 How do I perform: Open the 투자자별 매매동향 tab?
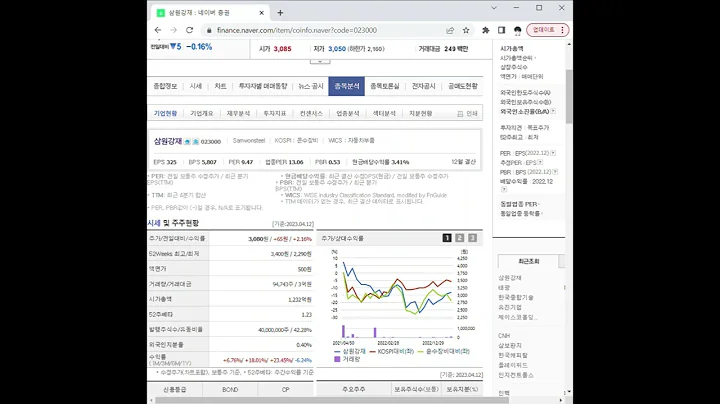coord(263,86)
